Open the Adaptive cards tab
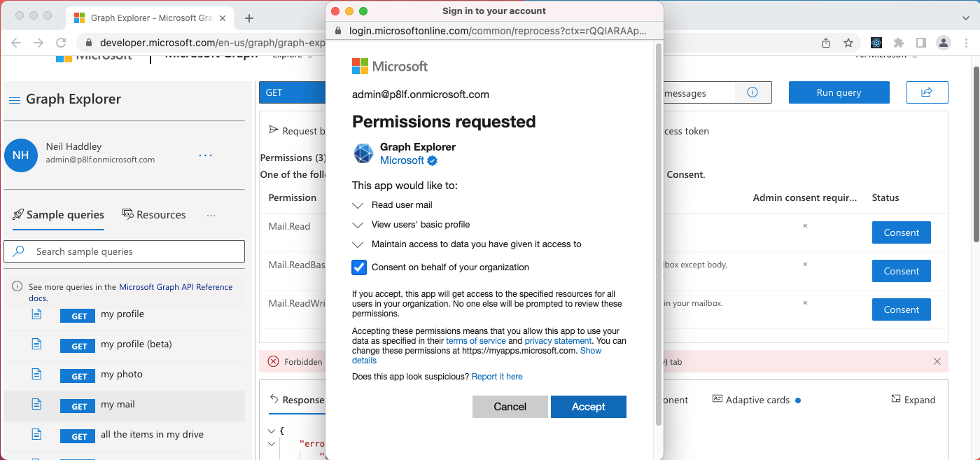The height and width of the screenshot is (460, 980). [756, 400]
